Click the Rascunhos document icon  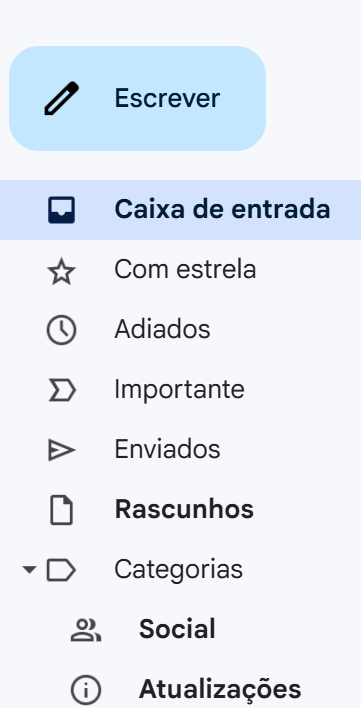61,510
